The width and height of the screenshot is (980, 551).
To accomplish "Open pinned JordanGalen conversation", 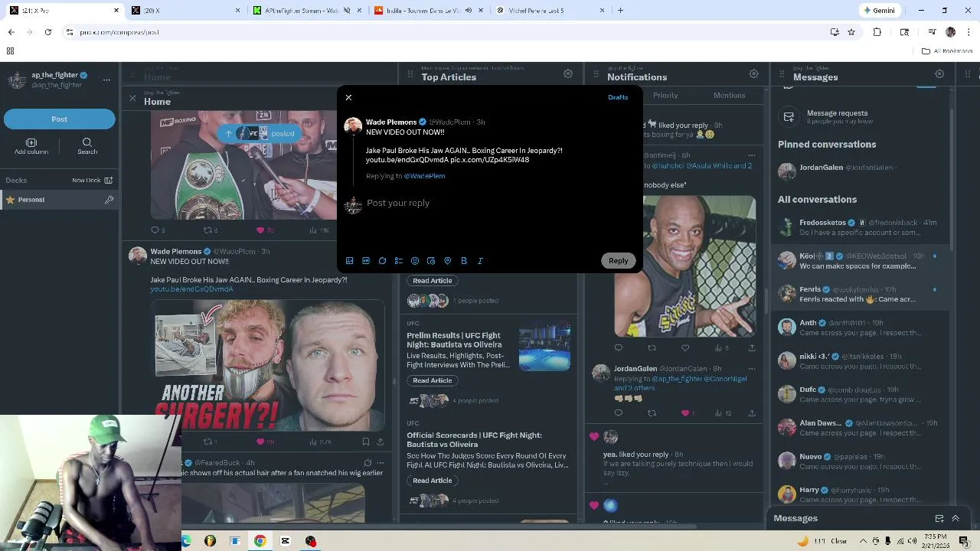I will point(861,170).
